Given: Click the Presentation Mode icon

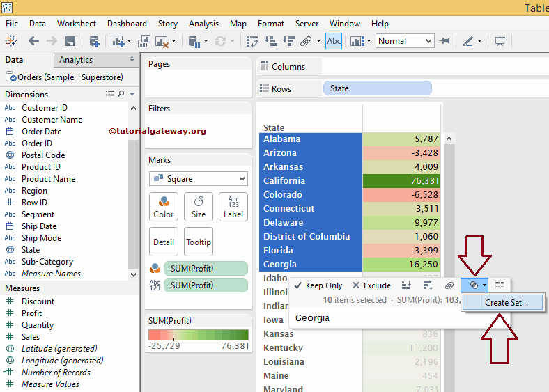Looking at the screenshot, I should (500, 41).
